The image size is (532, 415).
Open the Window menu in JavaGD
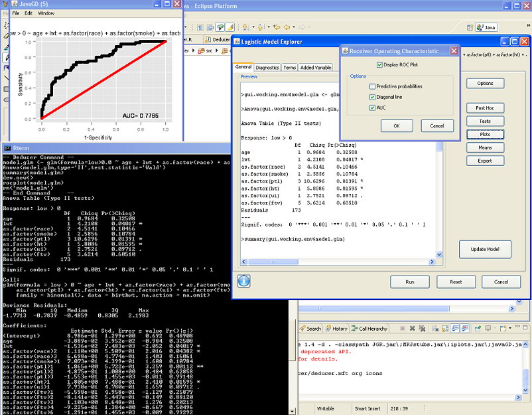click(x=46, y=13)
